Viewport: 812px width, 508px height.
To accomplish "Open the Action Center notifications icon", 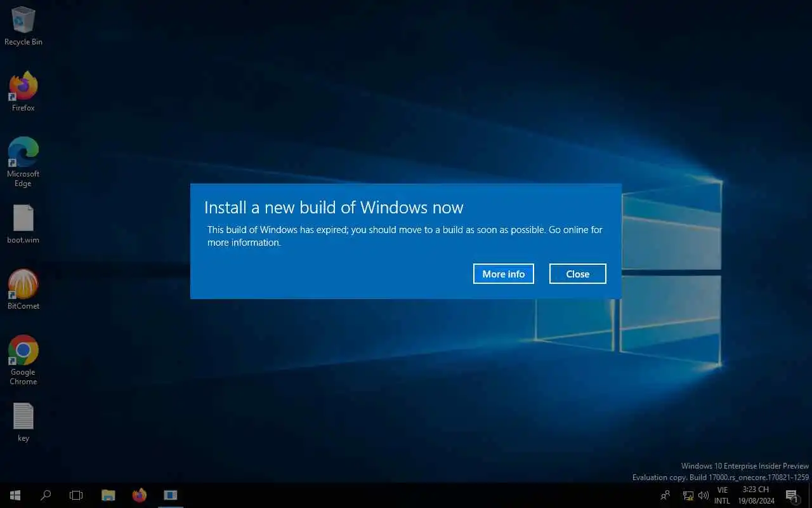I will [792, 495].
